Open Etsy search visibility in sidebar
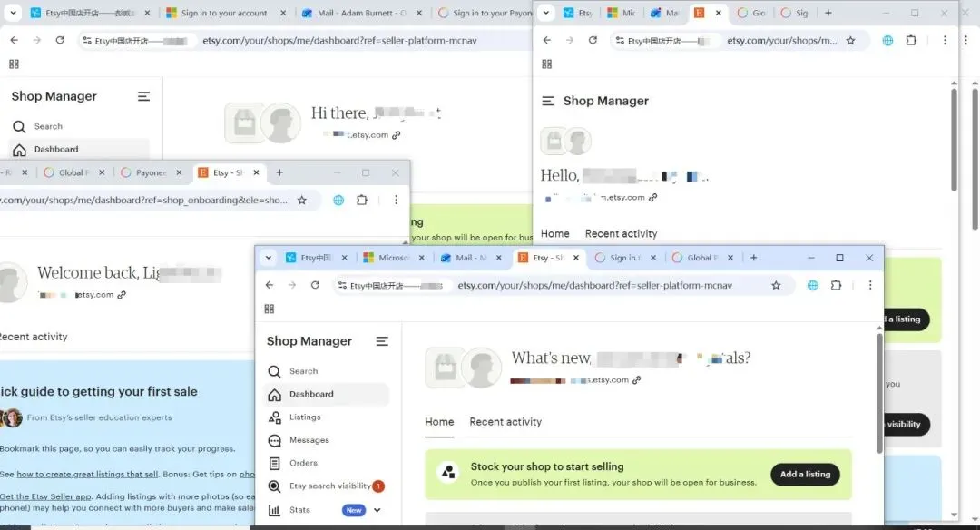Image resolution: width=980 pixels, height=530 pixels. 329,486
